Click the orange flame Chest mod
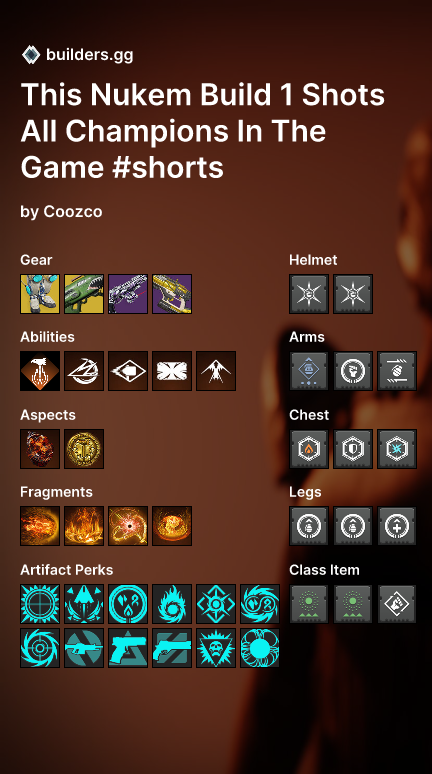The width and height of the screenshot is (432, 774). pos(309,449)
